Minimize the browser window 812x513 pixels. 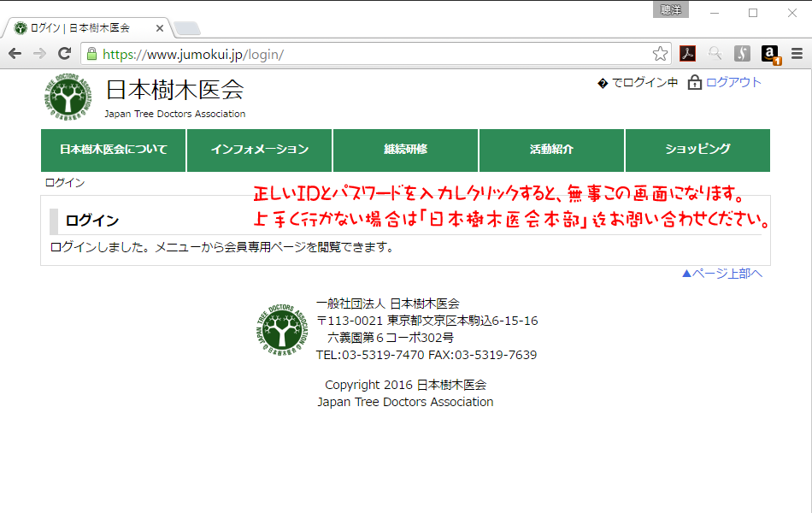coord(715,13)
